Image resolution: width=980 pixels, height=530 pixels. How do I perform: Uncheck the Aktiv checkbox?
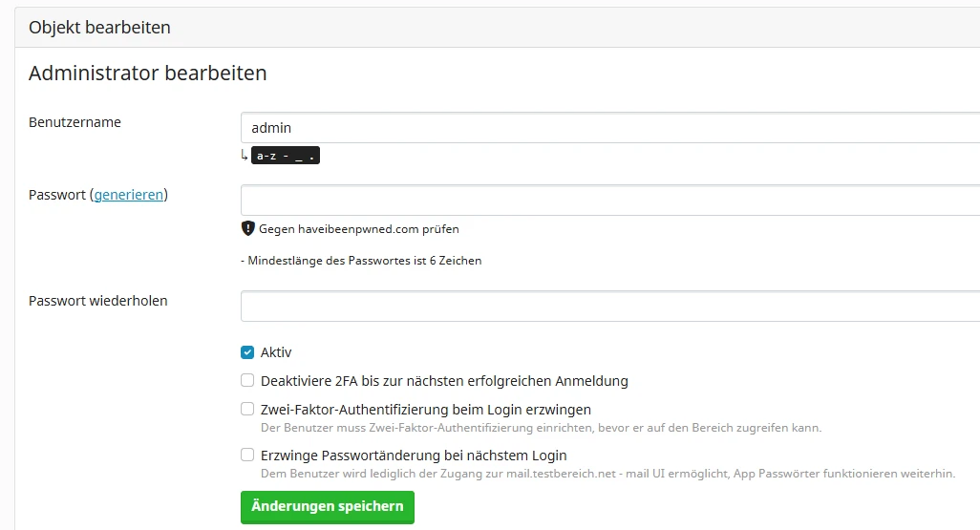247,352
